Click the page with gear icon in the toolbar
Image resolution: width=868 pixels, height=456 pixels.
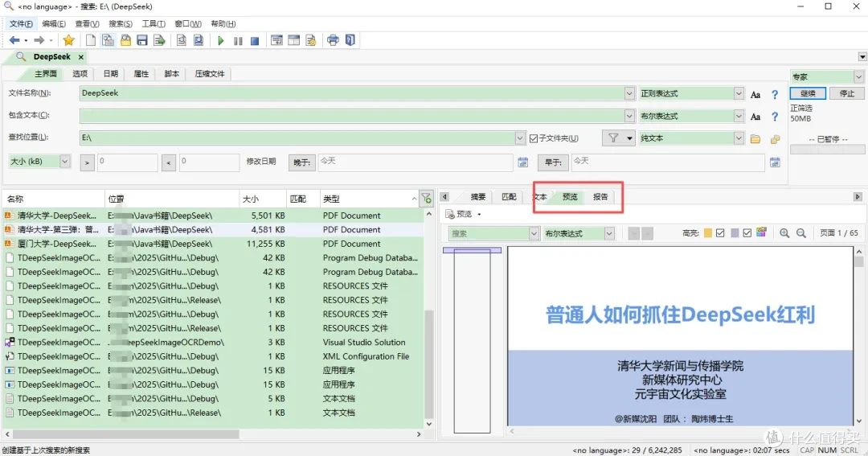[311, 40]
